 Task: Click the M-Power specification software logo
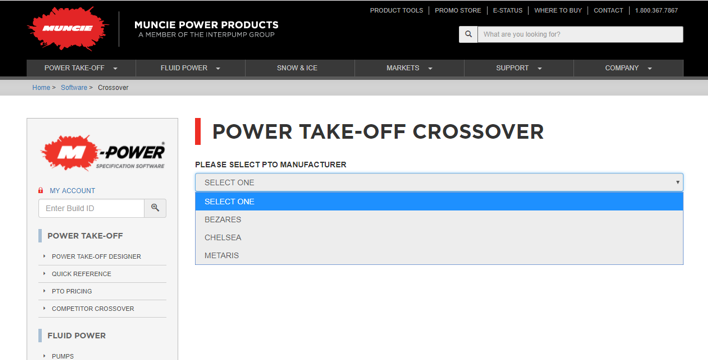[x=103, y=153]
